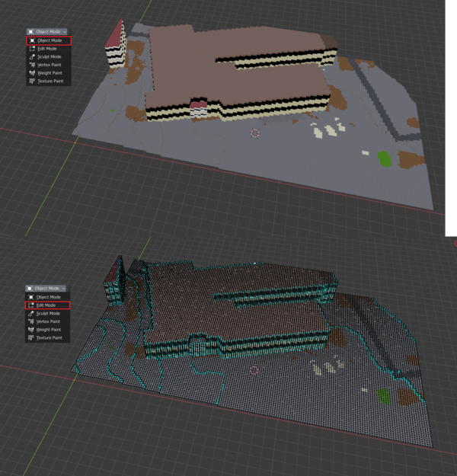The height and width of the screenshot is (476, 457).
Task: Choose Object Mode in the lower viewport menu
Action: click(48, 297)
